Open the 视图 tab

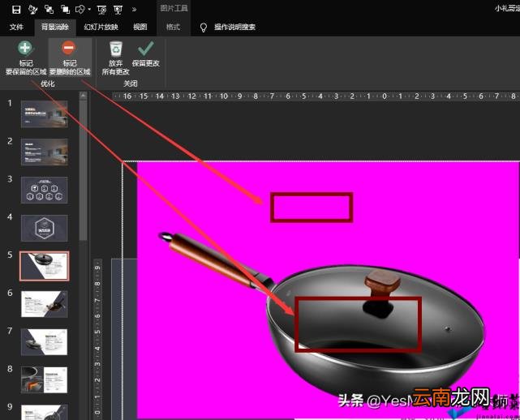click(140, 27)
